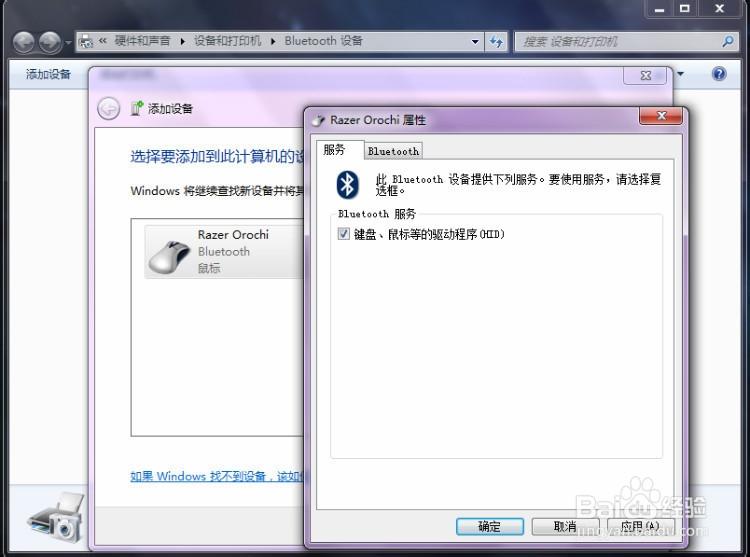The image size is (750, 557).
Task: Click the search magnifier icon
Action: (x=727, y=42)
